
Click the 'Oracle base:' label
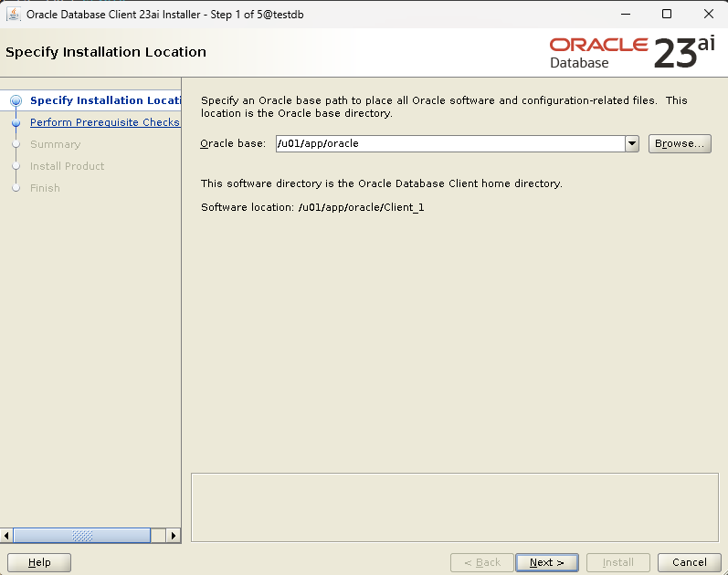click(233, 143)
